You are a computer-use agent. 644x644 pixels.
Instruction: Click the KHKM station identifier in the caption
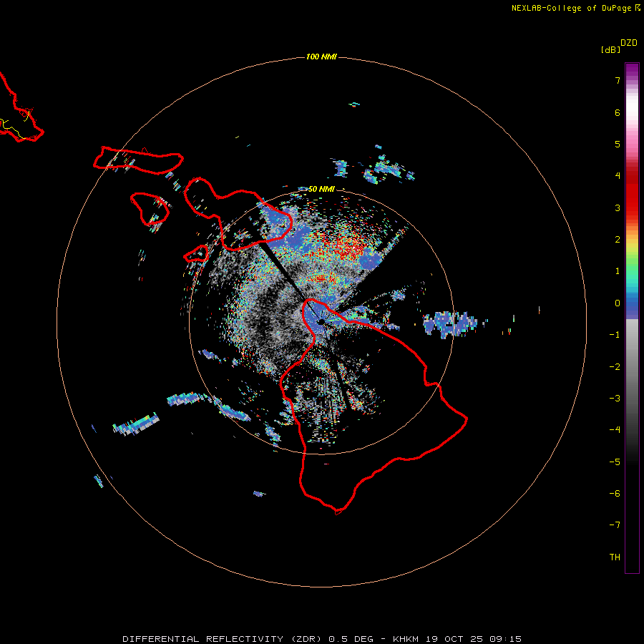coord(406,639)
